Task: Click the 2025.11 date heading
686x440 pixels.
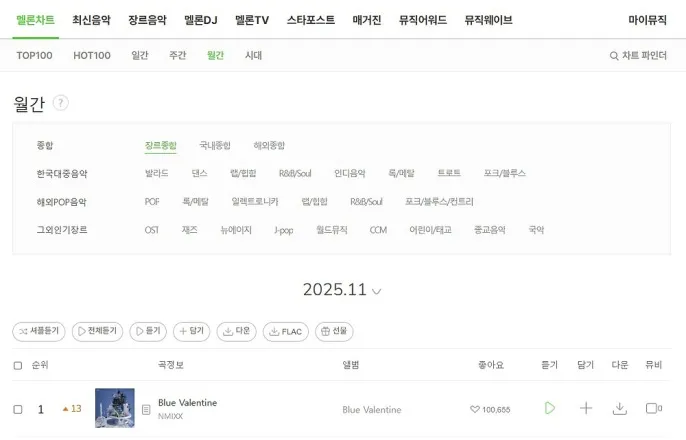Action: tap(335, 290)
